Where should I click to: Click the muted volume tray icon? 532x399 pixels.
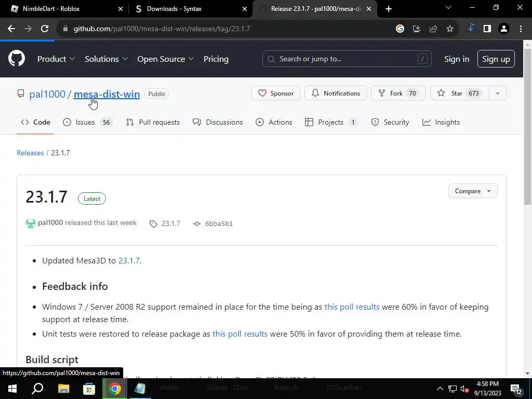[464, 389]
